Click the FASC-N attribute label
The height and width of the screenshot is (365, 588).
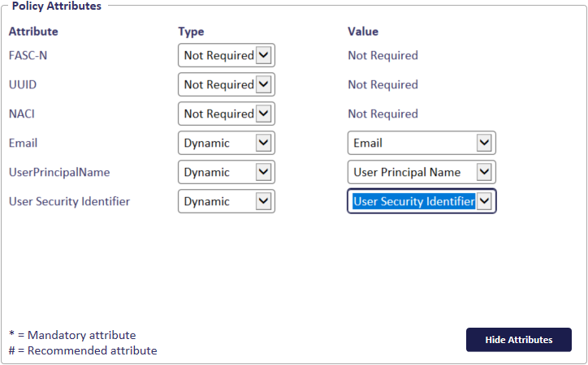pyautogui.click(x=28, y=55)
